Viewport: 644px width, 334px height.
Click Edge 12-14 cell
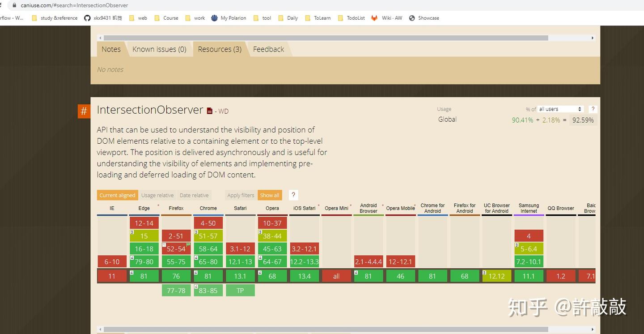click(144, 223)
